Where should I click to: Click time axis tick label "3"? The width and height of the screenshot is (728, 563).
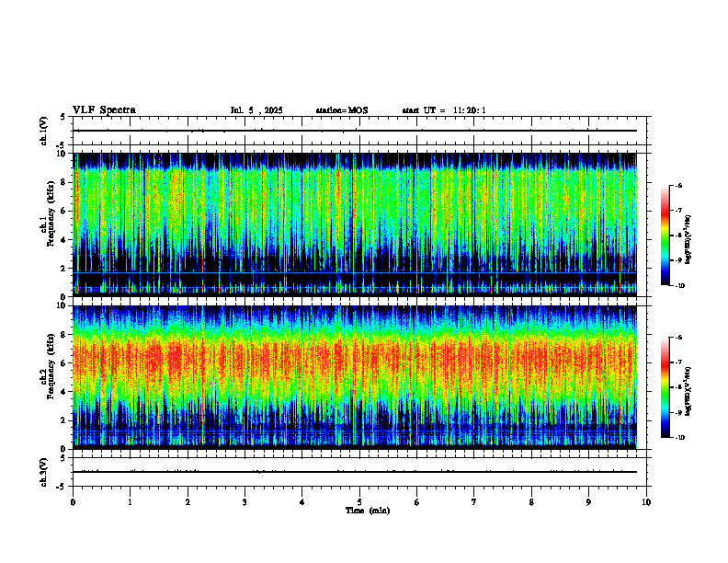pos(245,502)
